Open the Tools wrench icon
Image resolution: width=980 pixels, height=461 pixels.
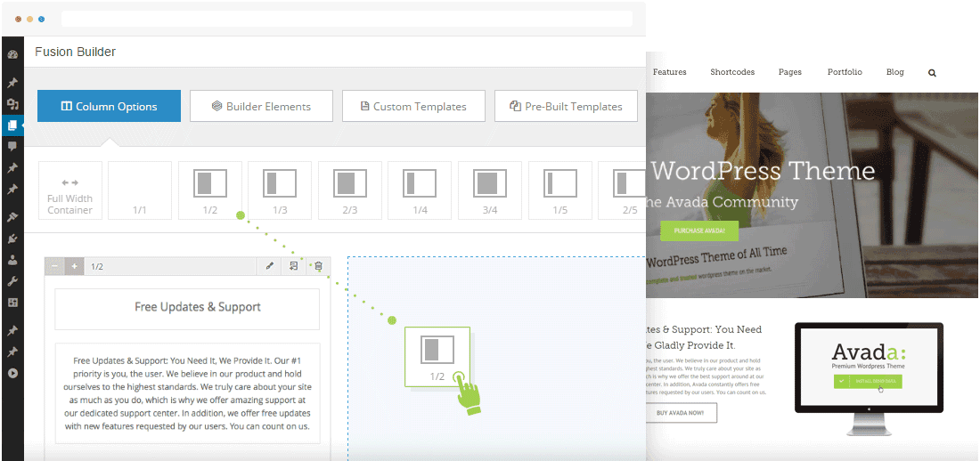pos(12,282)
